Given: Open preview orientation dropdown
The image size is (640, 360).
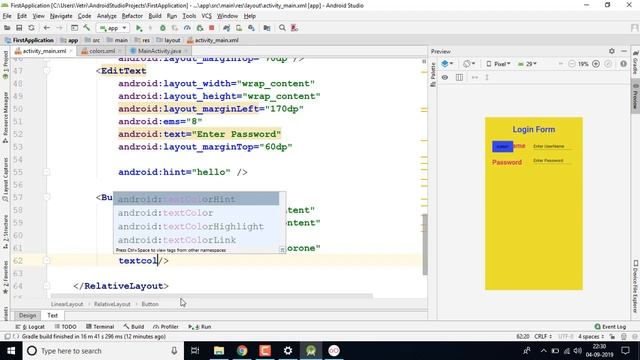Looking at the screenshot, I should point(469,64).
